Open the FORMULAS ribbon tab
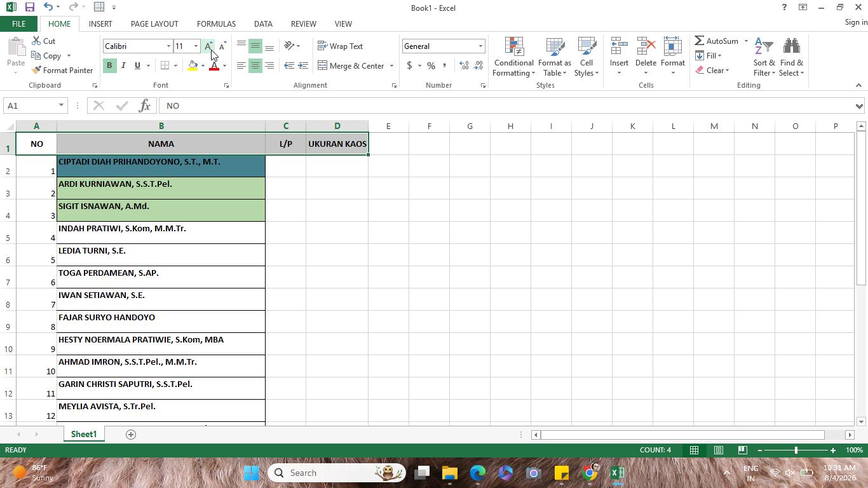868x488 pixels. 216,24
